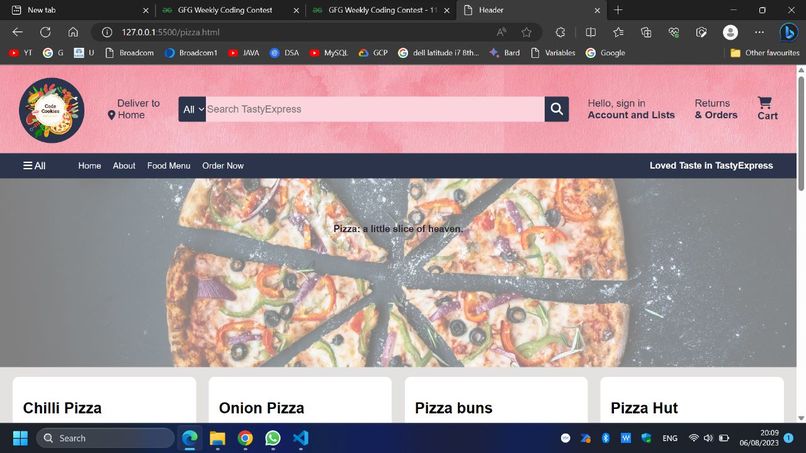Open the Variables bookmark
Image resolution: width=806 pixels, height=453 pixels.
[553, 52]
